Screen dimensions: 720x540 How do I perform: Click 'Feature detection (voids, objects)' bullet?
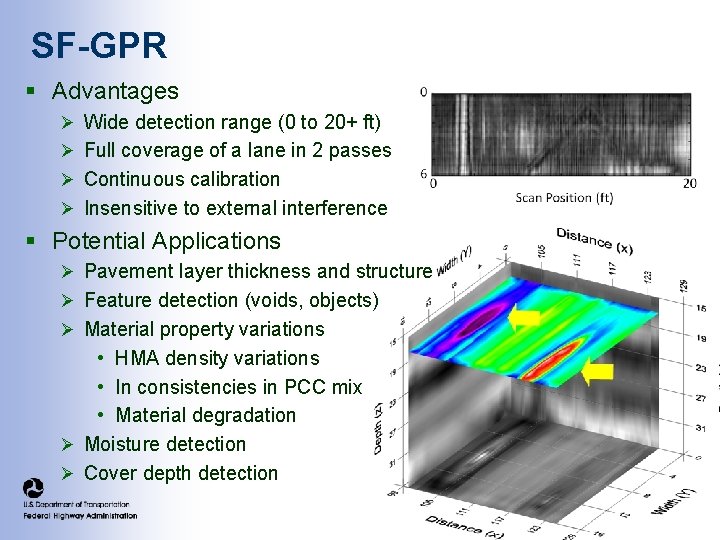click(x=231, y=300)
